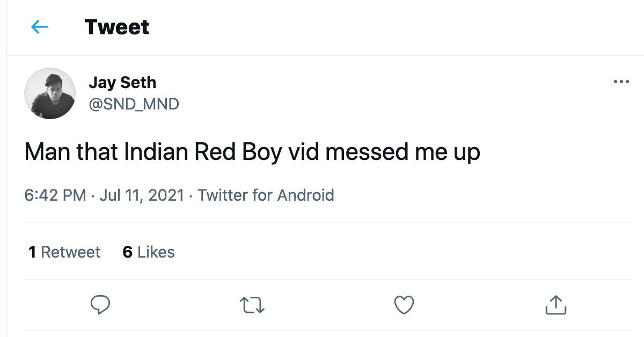Screen dimensions: 644x337
Task: Open the @SND_MND handle link
Action: click(x=134, y=104)
